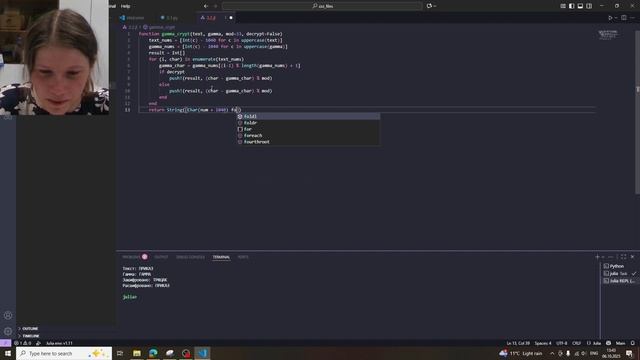Choose foldr from autocomplete list
The width and height of the screenshot is (640, 360).
click(x=308, y=123)
